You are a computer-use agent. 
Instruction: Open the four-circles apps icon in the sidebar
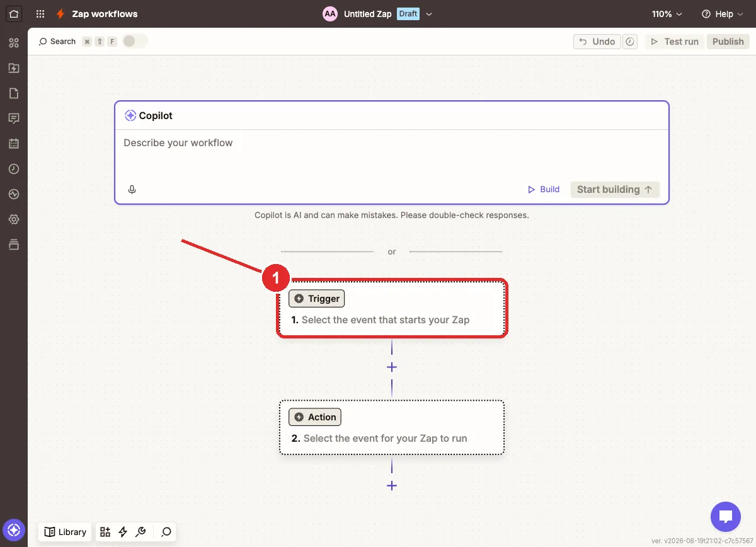(x=14, y=43)
